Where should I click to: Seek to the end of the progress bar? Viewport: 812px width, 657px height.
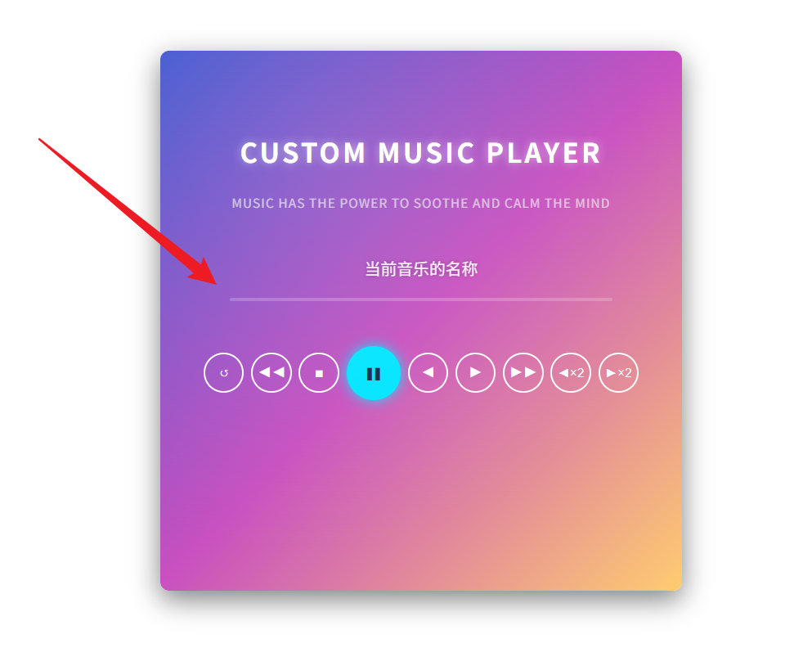click(611, 299)
